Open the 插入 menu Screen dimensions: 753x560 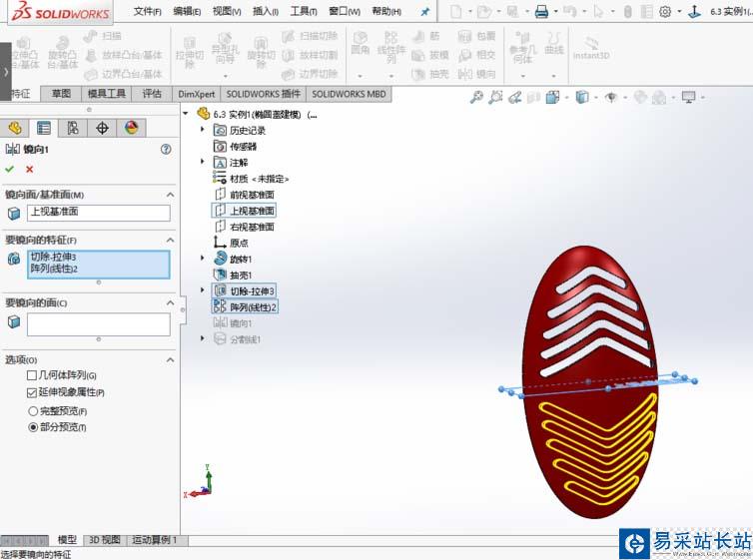266,11
